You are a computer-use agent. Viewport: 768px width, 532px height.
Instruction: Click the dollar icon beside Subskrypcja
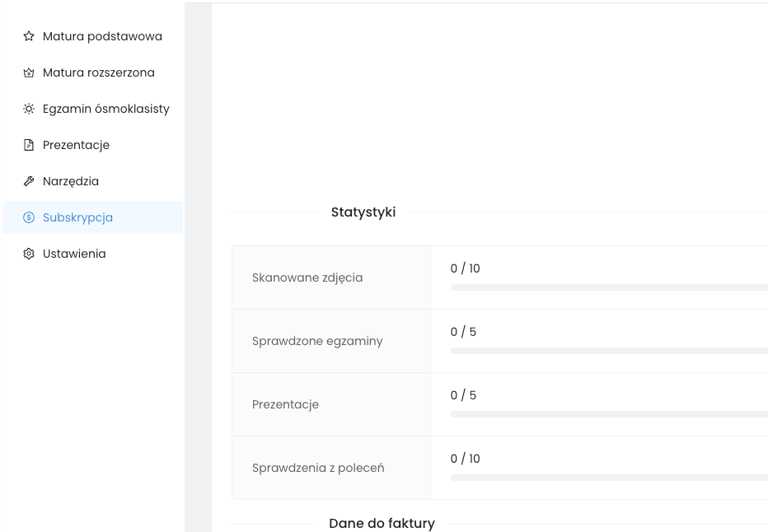29,217
